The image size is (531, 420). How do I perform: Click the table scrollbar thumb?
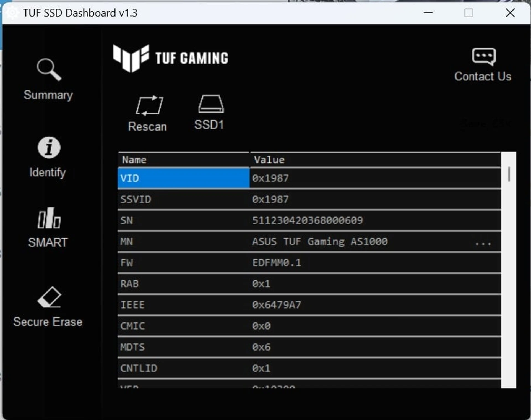509,174
